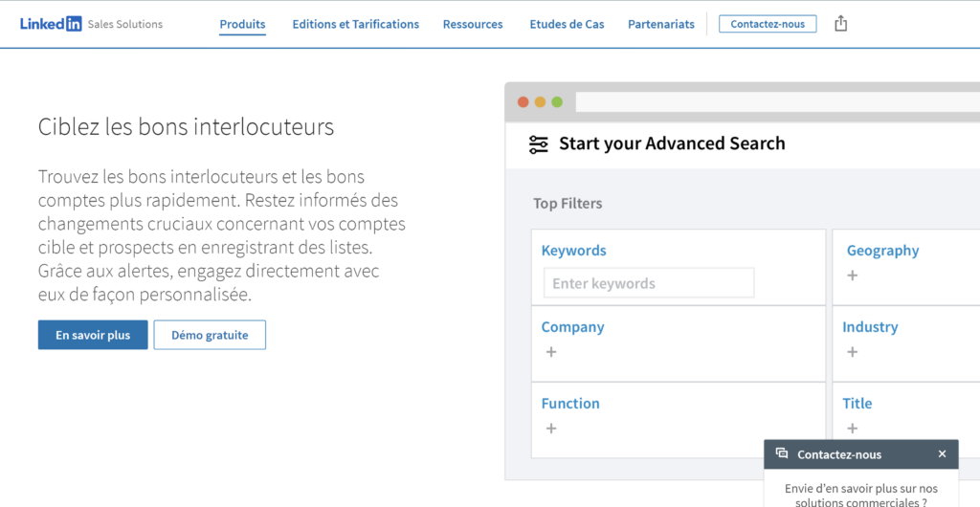Click the filter sliders icon beside Advanced Search

(539, 144)
